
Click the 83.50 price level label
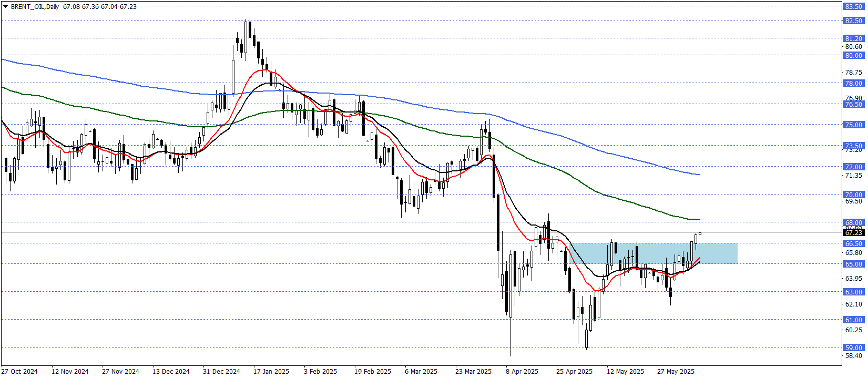(x=854, y=7)
